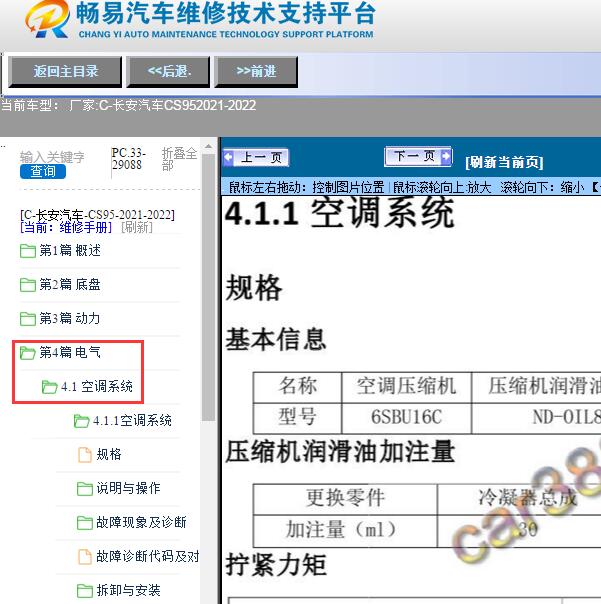Select the 4.1.1空调系统 tree node
601x604 pixels.
point(132,420)
